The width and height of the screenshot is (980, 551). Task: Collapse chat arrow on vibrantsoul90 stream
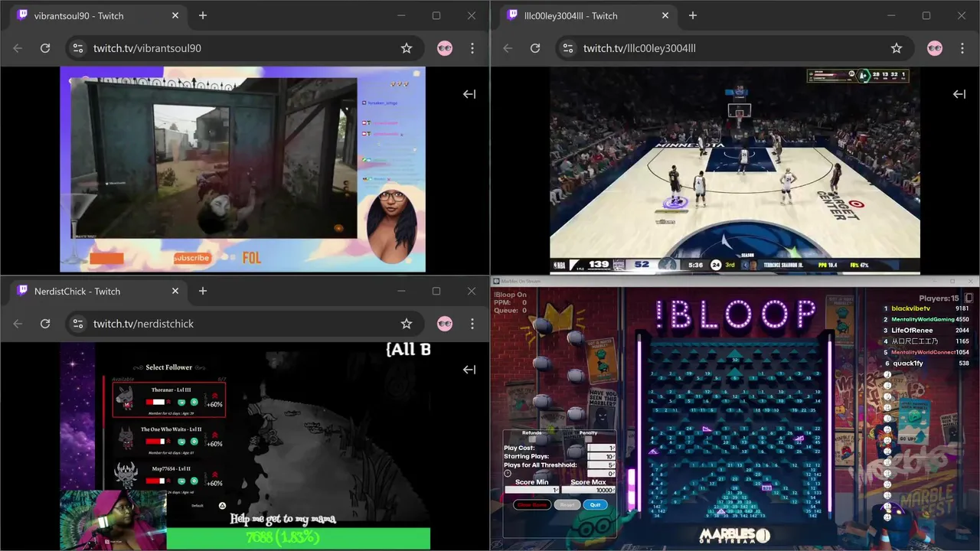469,94
